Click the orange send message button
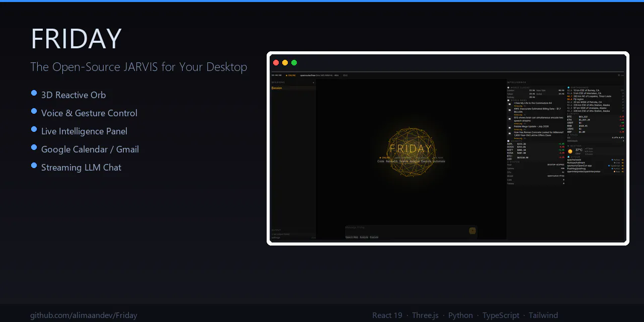Screen dimensions: 644x322 [x=472, y=231]
